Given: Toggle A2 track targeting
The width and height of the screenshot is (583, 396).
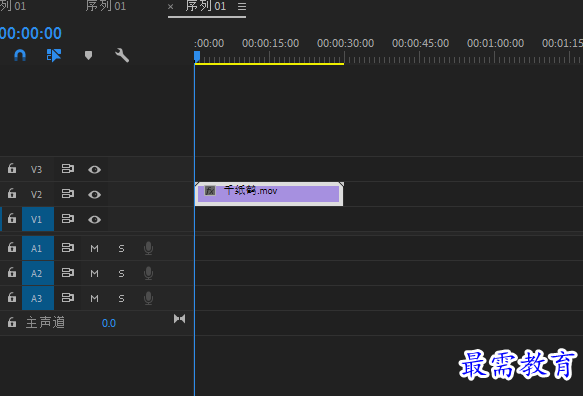Looking at the screenshot, I should [38, 273].
